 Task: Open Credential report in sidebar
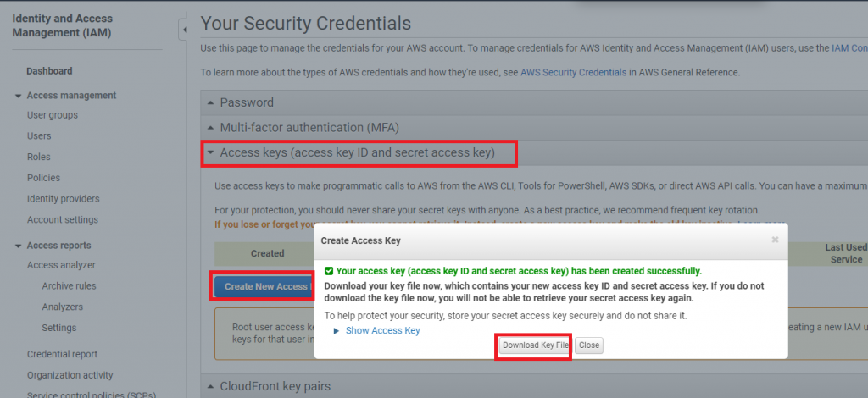[62, 354]
